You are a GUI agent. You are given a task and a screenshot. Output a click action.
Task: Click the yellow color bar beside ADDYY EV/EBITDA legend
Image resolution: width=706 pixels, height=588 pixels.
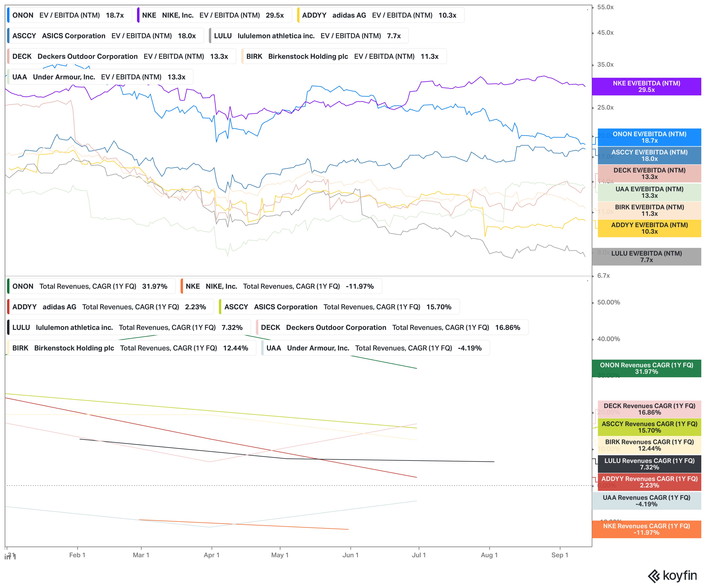click(298, 15)
